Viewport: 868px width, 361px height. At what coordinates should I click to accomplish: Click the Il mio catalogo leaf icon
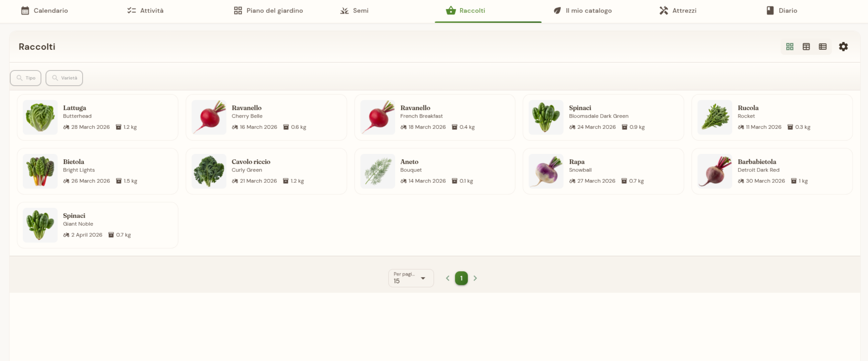click(557, 10)
